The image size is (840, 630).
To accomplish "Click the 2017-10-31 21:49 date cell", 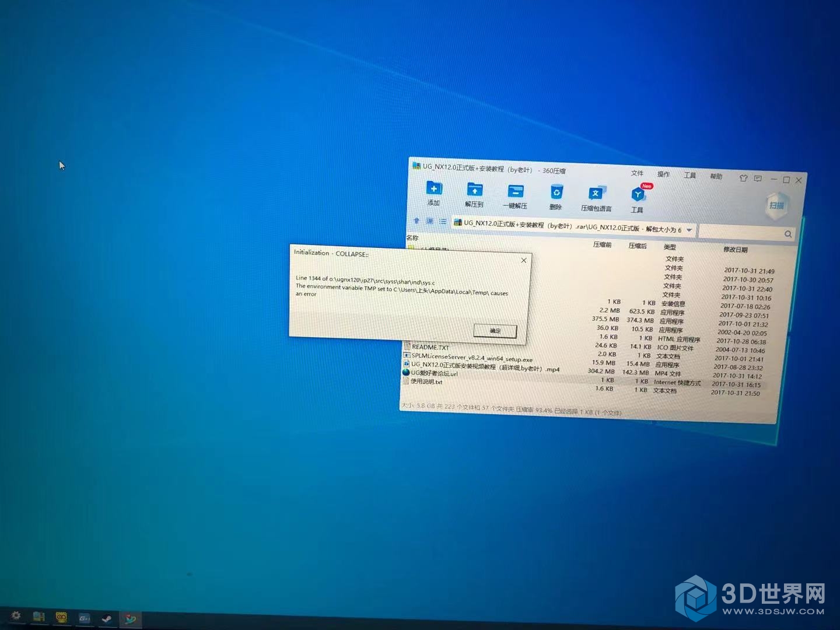I will (x=749, y=271).
